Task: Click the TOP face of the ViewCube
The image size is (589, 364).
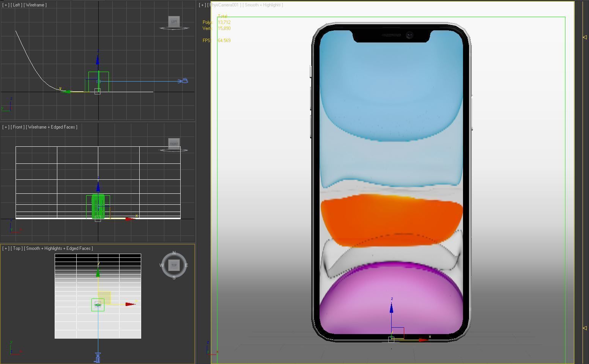Action: [x=174, y=265]
